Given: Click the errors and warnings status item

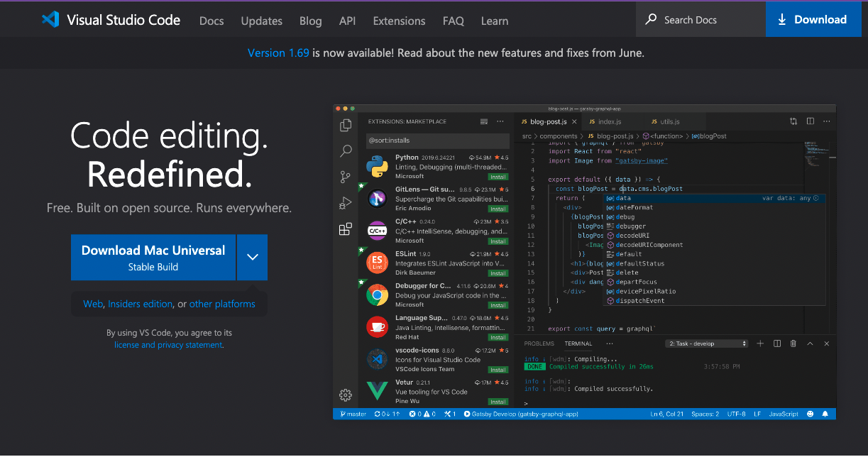Looking at the screenshot, I should (422, 414).
